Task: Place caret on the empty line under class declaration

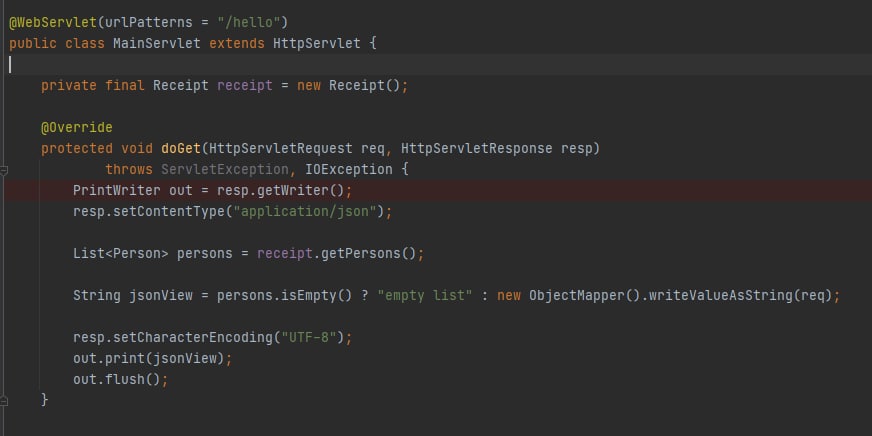Action: (436, 65)
